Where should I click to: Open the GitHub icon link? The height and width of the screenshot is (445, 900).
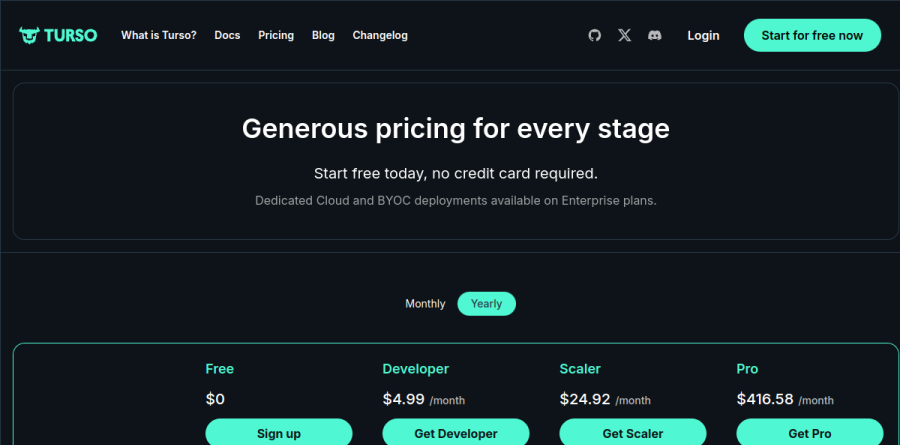(x=595, y=35)
